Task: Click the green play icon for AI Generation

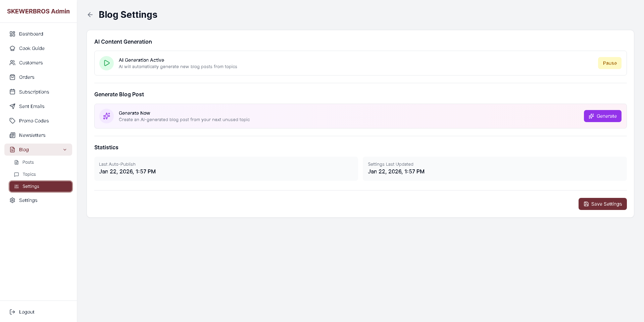Action: pyautogui.click(x=106, y=63)
